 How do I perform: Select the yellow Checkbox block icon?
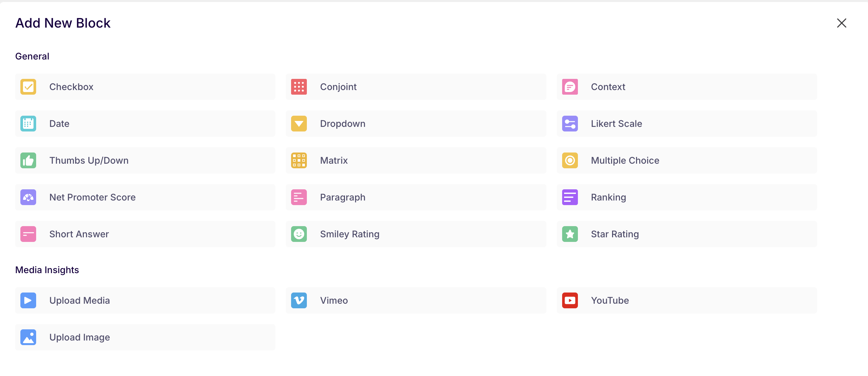[x=28, y=87]
